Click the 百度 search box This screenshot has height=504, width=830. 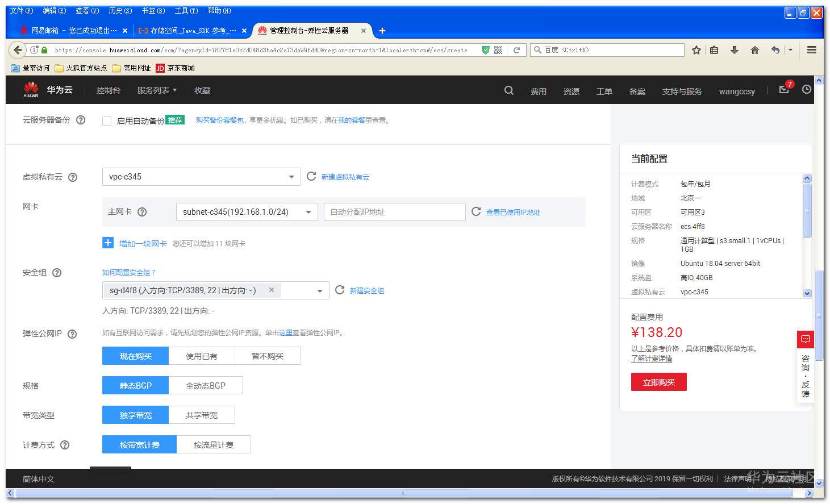coord(607,50)
